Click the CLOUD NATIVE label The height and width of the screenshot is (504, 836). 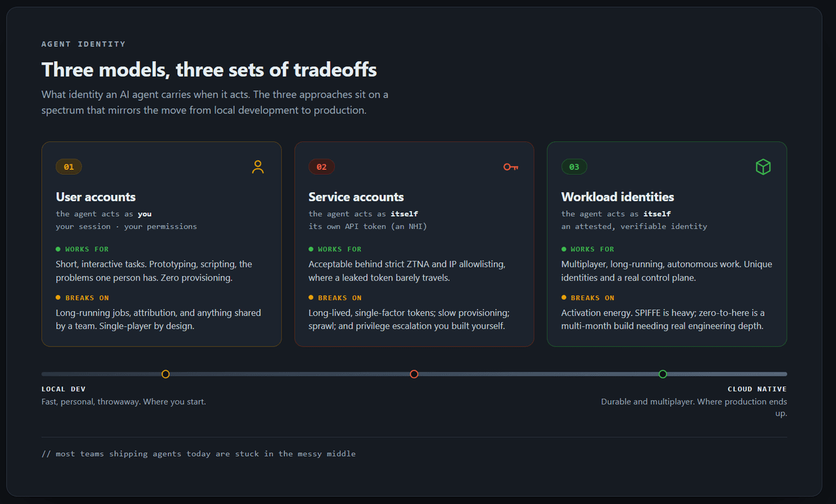[x=757, y=389]
